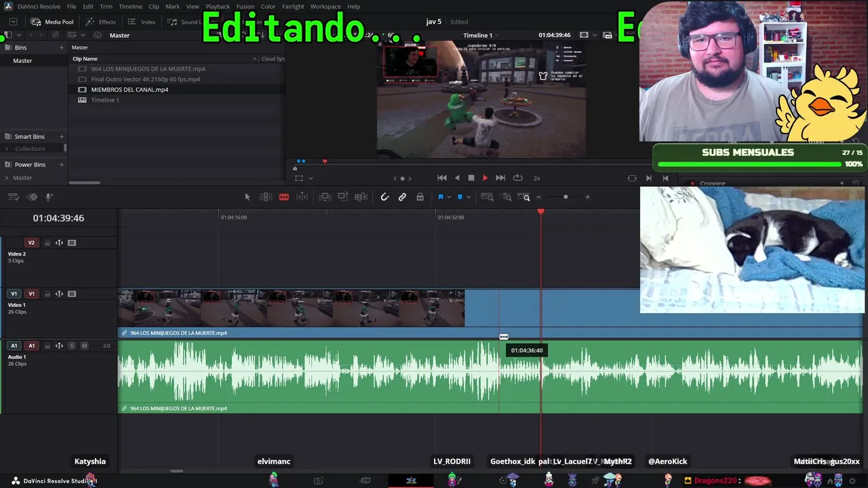Click the stacked timelines icon

pos(32,197)
